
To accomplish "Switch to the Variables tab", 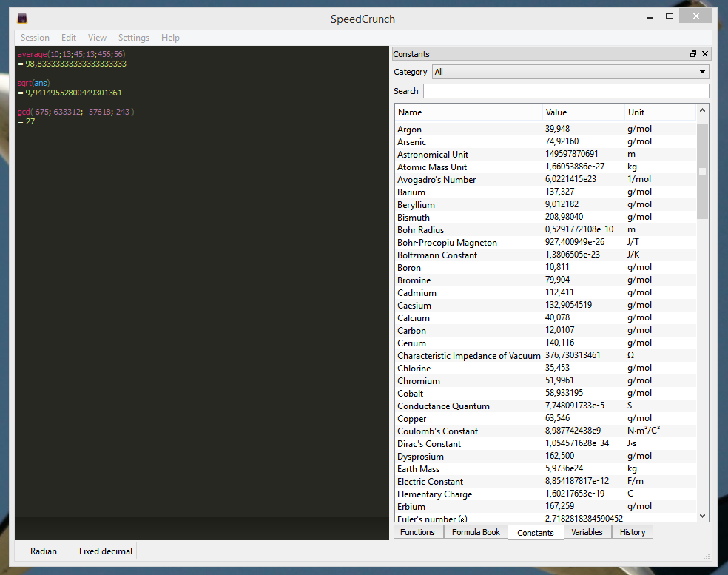I will point(587,531).
